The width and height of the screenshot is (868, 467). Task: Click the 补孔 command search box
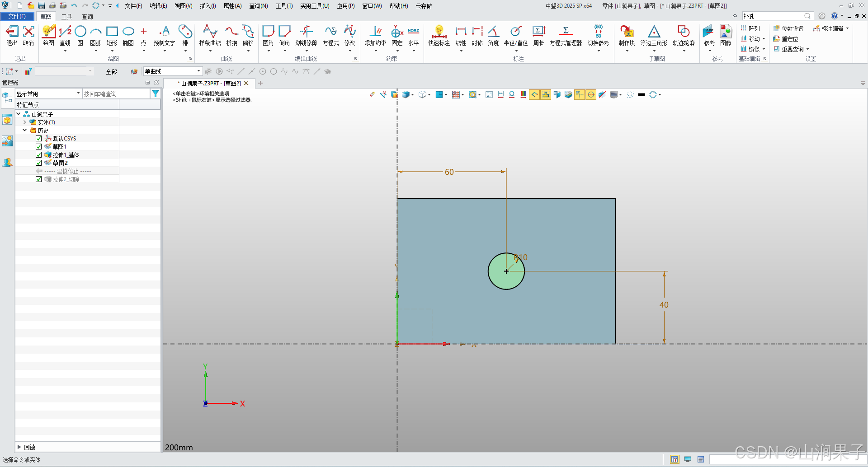tap(777, 16)
